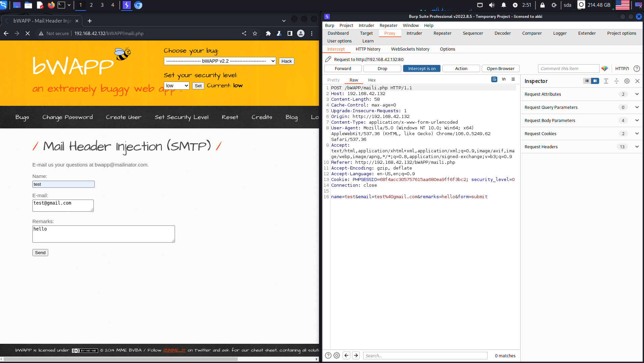Toggle the Intercept is on button
This screenshot has width=644, height=363.
tap(422, 68)
